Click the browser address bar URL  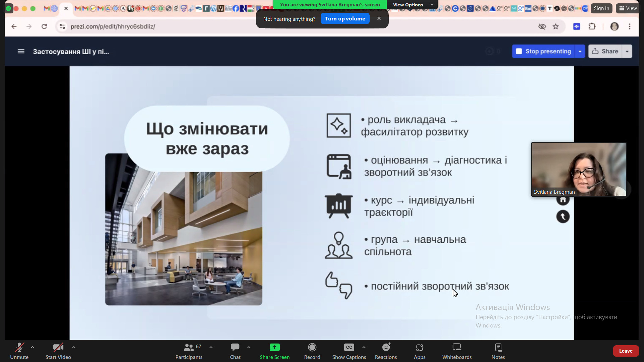[x=113, y=26]
